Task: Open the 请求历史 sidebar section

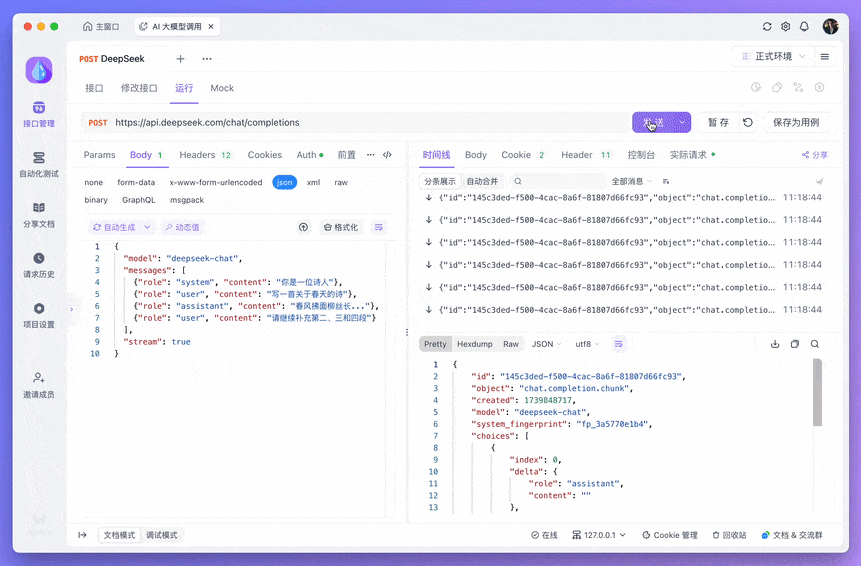Action: [x=38, y=265]
